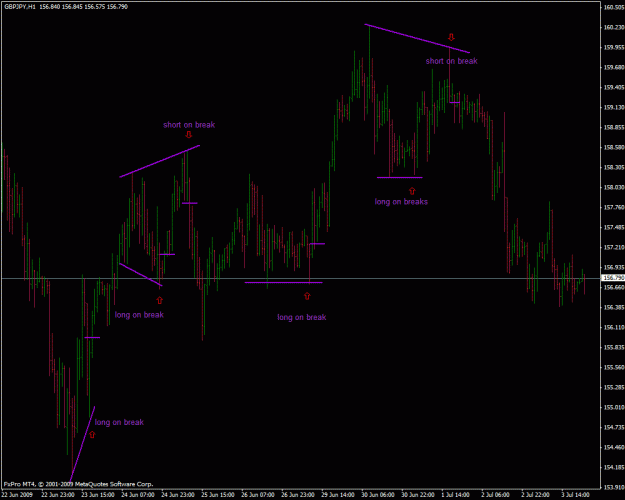The image size is (625, 500).
Task: Click the '25 Jun 15:00' time axis label
Action: 218,495
